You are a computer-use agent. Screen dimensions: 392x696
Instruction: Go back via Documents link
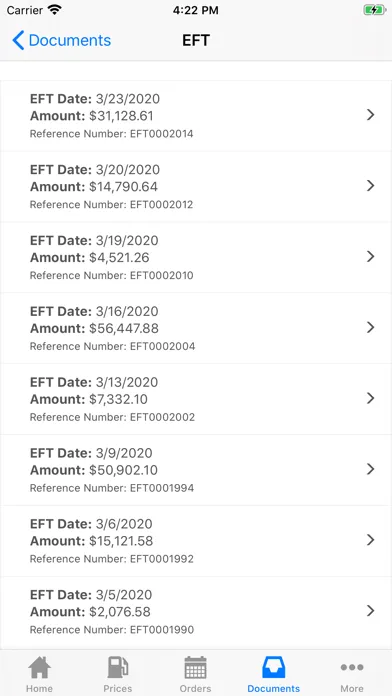[x=70, y=40]
